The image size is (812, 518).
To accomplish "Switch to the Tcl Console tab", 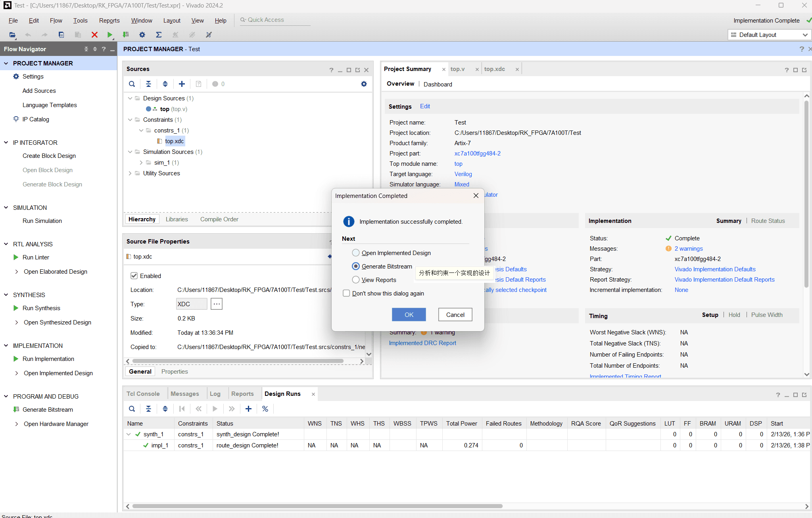I will pyautogui.click(x=143, y=394).
